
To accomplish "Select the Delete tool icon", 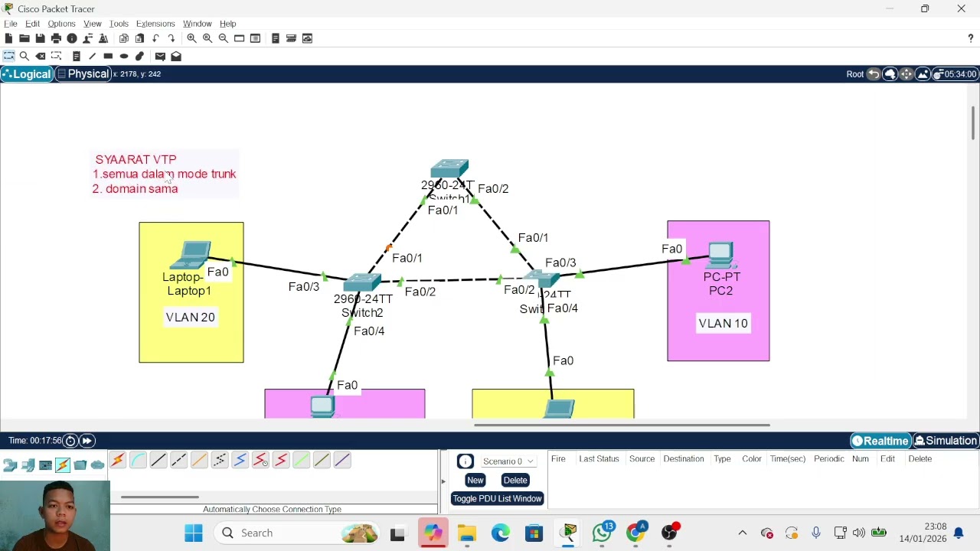I will 41,56.
